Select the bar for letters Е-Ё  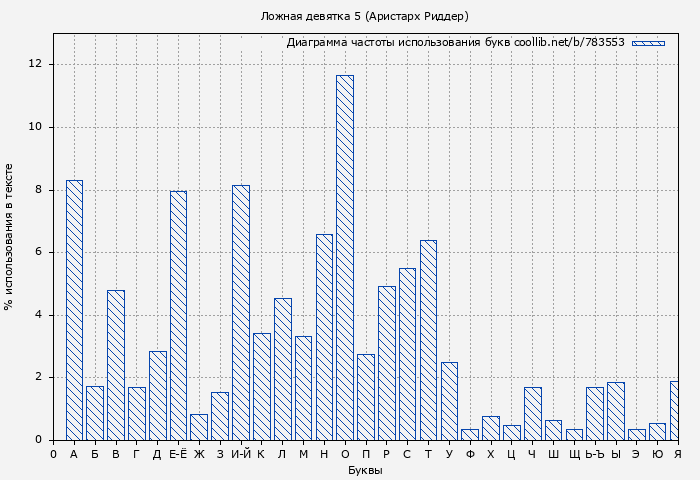(x=178, y=315)
